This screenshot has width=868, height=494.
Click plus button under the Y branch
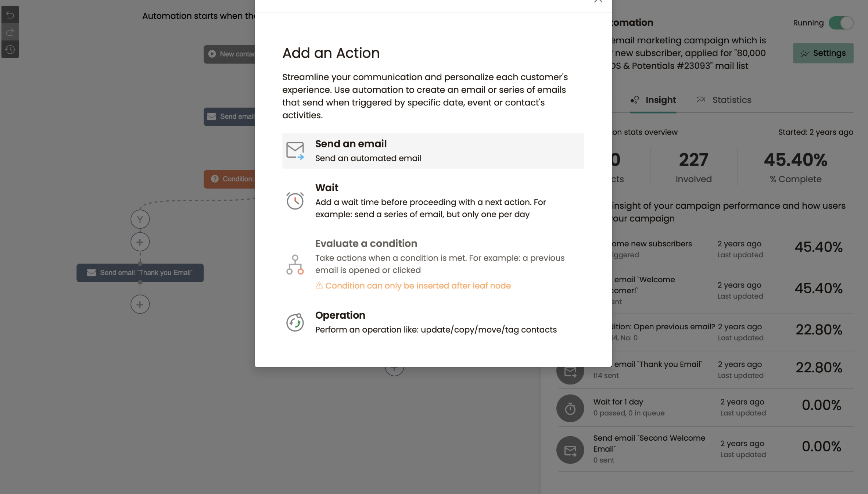tap(140, 242)
